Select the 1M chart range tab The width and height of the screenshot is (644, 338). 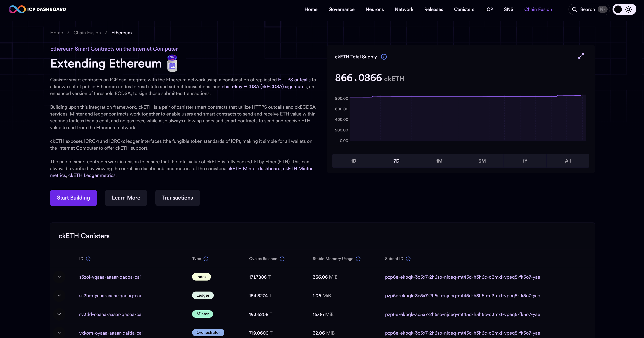point(439,161)
